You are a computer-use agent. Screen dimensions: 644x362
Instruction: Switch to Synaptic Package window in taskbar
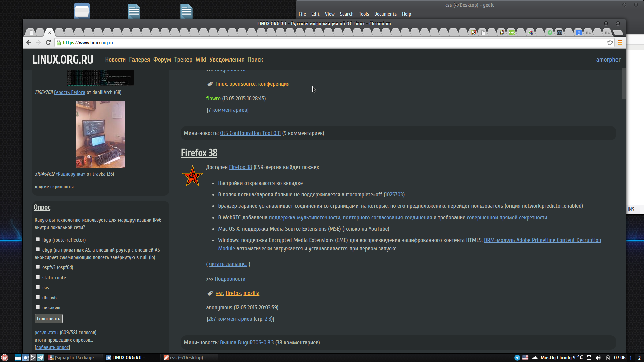tap(73, 358)
